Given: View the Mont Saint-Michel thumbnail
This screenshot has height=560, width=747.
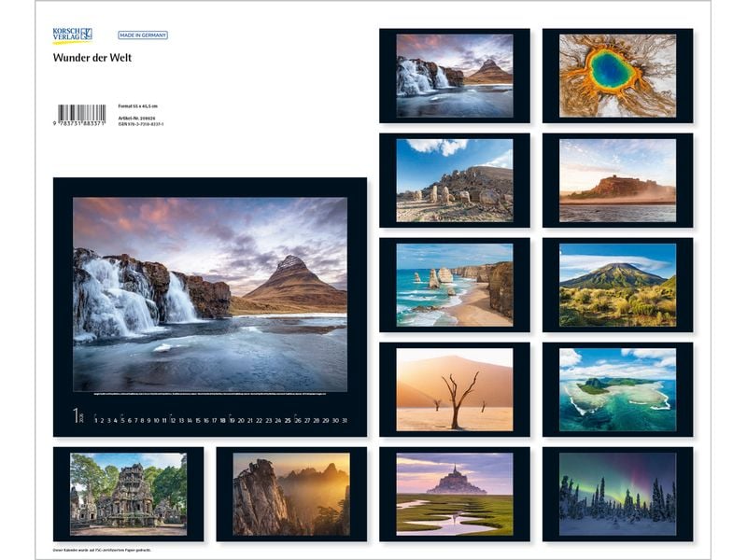Looking at the screenshot, I should pyautogui.click(x=454, y=494).
